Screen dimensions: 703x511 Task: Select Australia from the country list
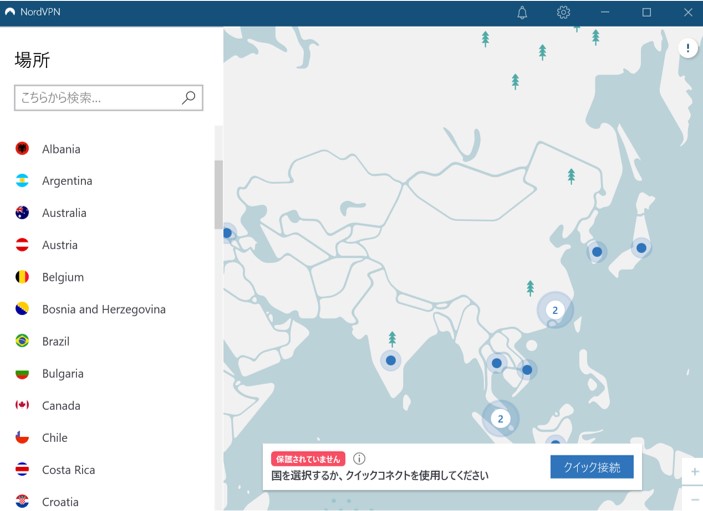pyautogui.click(x=64, y=213)
